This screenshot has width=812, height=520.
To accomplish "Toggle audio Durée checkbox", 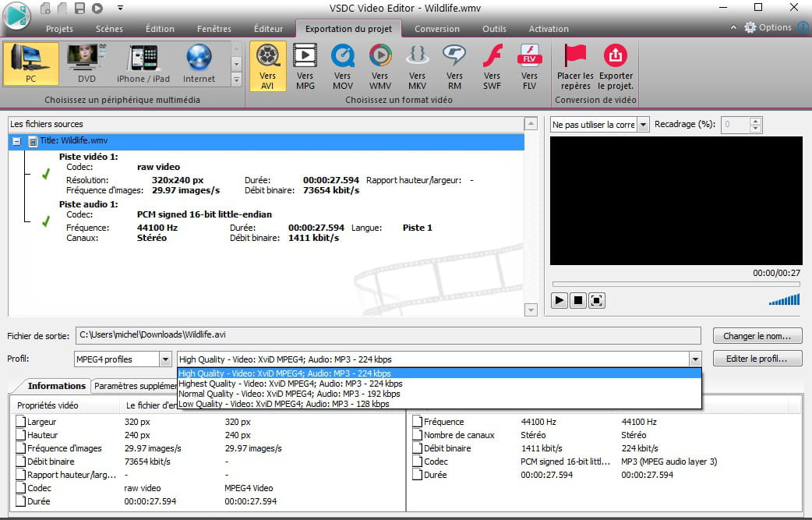I will [x=418, y=475].
